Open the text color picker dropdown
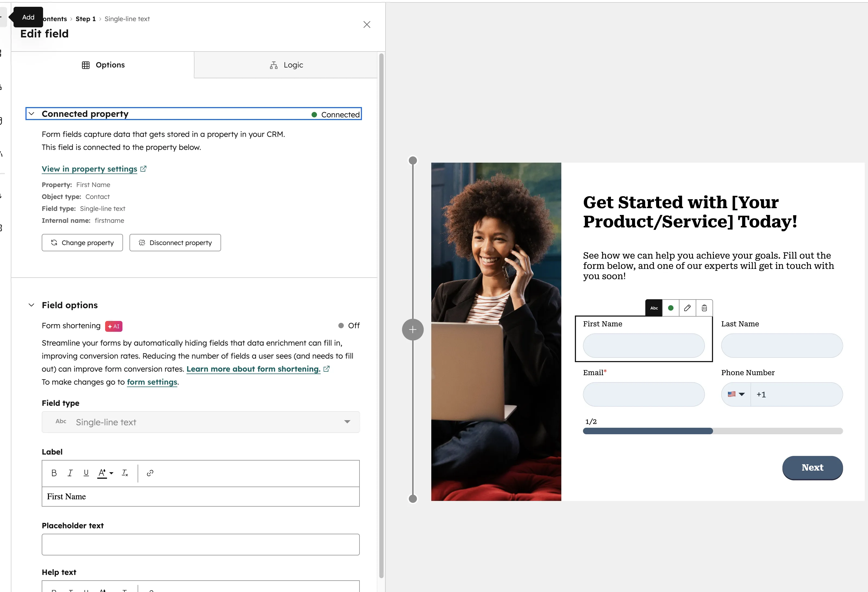Image resolution: width=868 pixels, height=592 pixels. pos(112,473)
